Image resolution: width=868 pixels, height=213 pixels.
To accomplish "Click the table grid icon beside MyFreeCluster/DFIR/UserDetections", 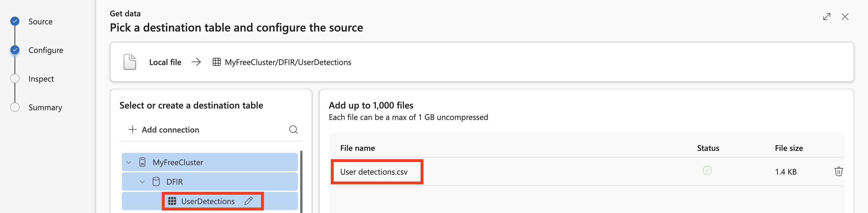I will [216, 62].
